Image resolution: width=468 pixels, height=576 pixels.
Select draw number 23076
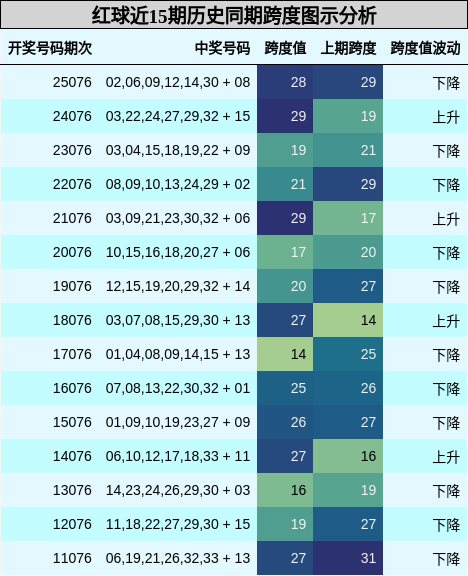click(72, 150)
